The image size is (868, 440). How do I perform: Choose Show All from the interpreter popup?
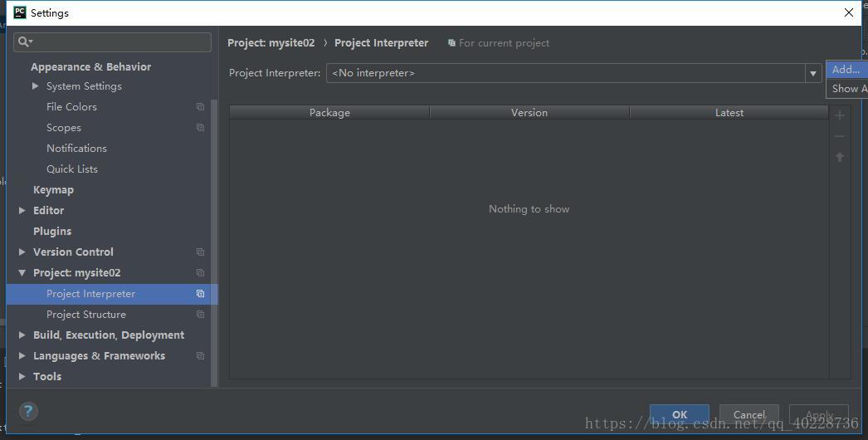click(x=847, y=88)
